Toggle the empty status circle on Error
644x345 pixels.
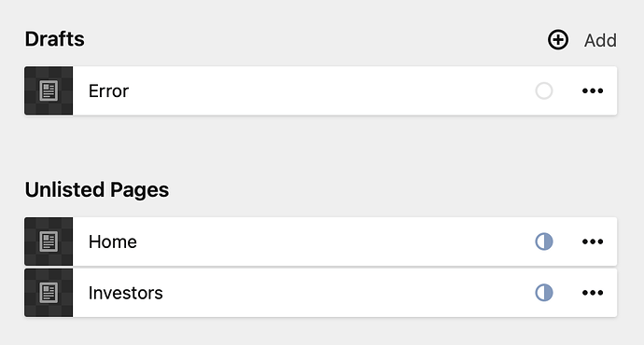[x=544, y=90]
